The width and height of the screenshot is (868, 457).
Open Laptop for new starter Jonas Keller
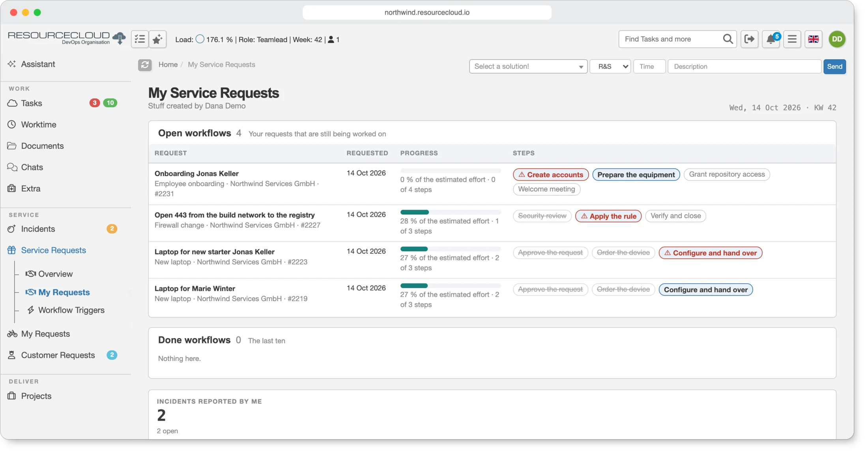tap(215, 252)
